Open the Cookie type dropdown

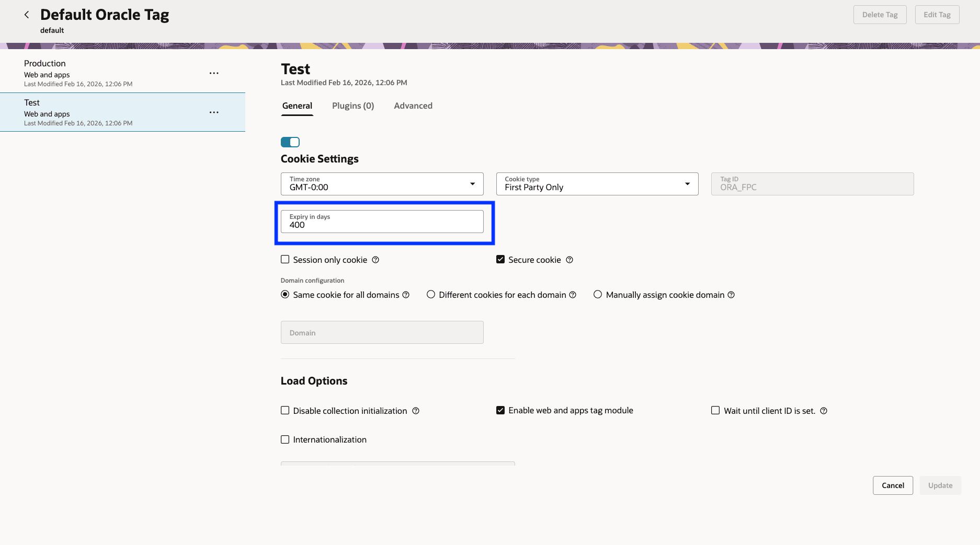click(x=597, y=184)
